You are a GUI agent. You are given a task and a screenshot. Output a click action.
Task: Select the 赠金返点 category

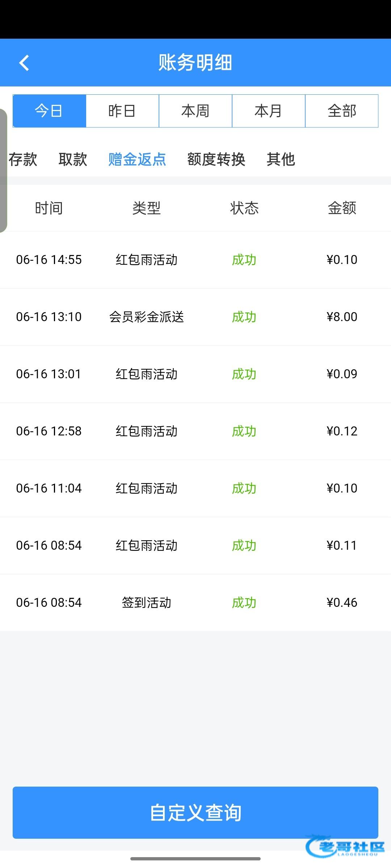[137, 159]
